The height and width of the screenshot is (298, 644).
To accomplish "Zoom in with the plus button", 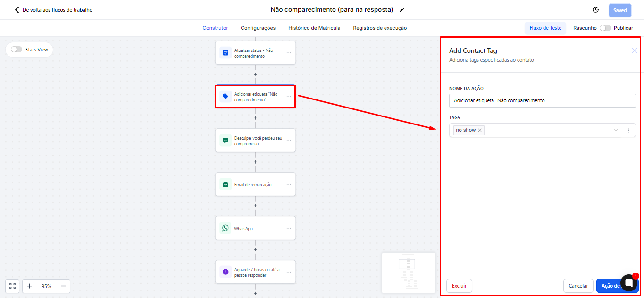I will tap(29, 286).
